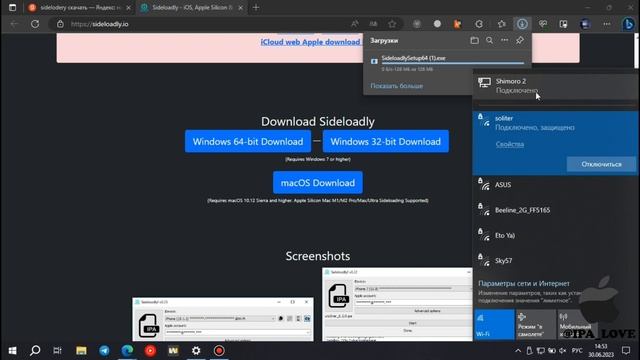The image size is (640, 360).
Task: Open browser profile avatar
Action: point(585,24)
